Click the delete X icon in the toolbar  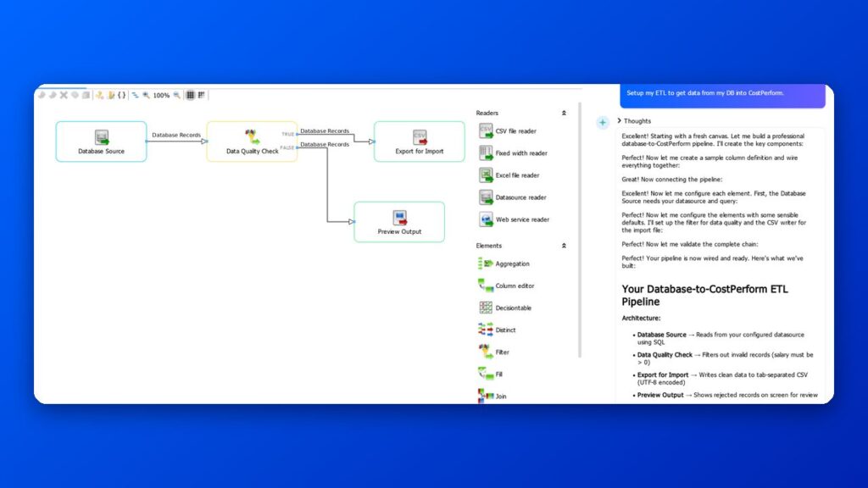tap(64, 95)
